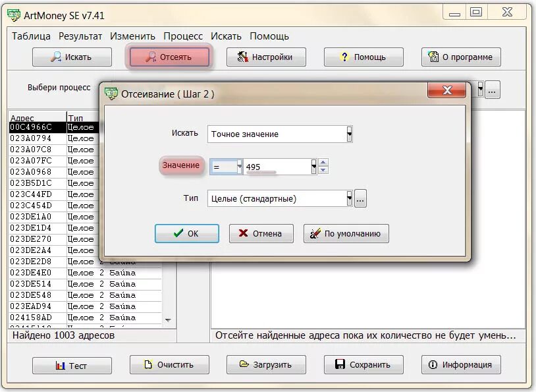
Task: Expand the Точное значение search mode dropdown
Action: (x=349, y=134)
